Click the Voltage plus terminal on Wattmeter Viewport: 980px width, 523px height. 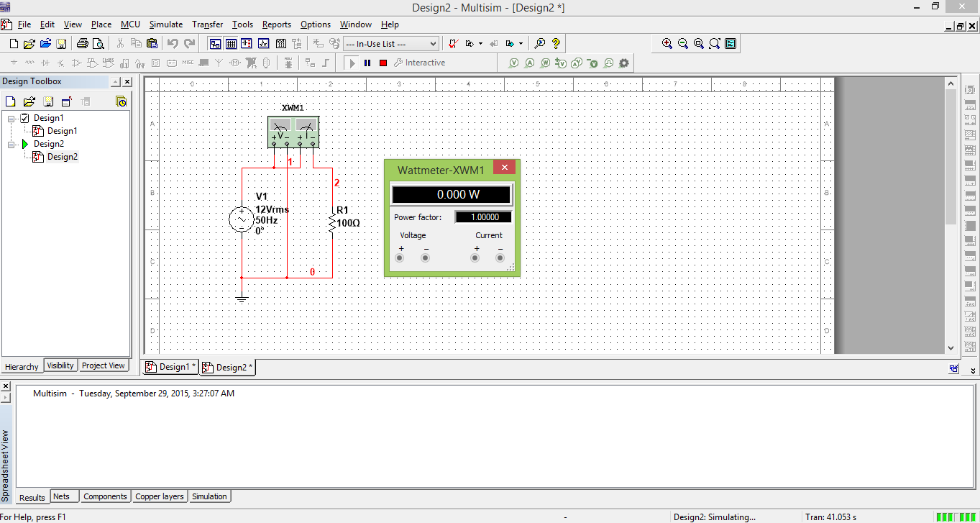pyautogui.click(x=400, y=258)
